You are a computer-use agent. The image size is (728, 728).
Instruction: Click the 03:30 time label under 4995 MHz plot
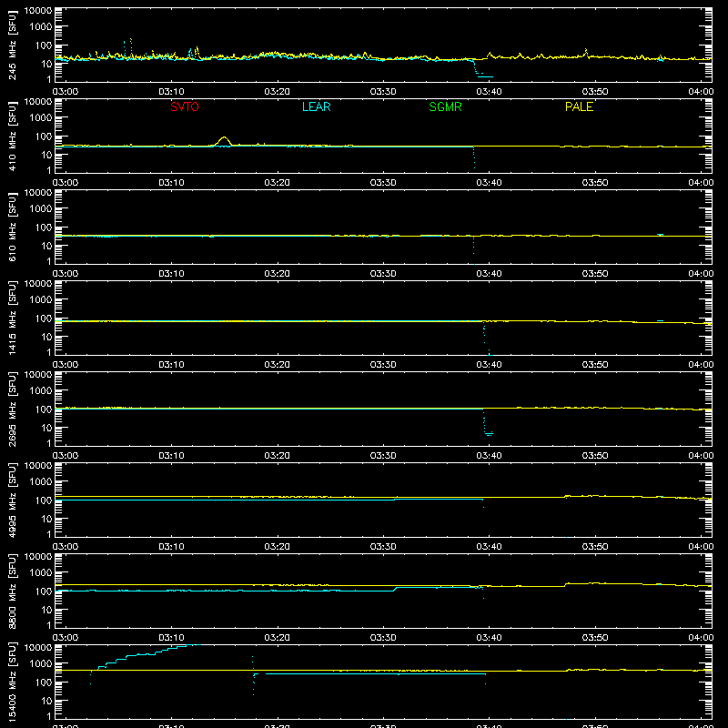[x=383, y=547]
